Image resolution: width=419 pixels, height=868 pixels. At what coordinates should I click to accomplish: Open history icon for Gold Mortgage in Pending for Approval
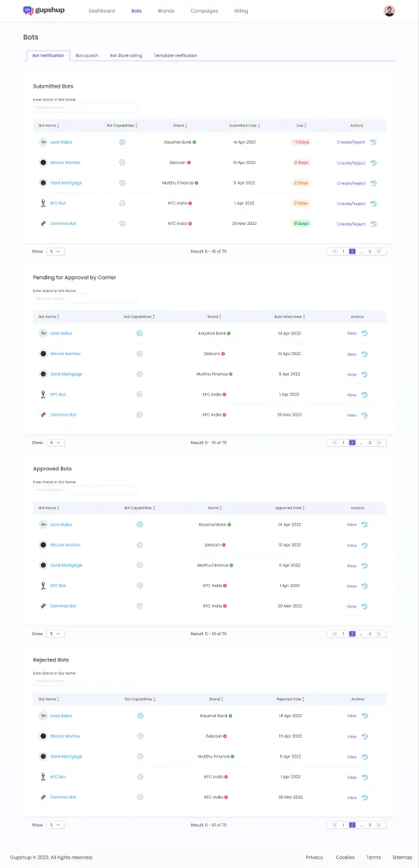point(365,374)
